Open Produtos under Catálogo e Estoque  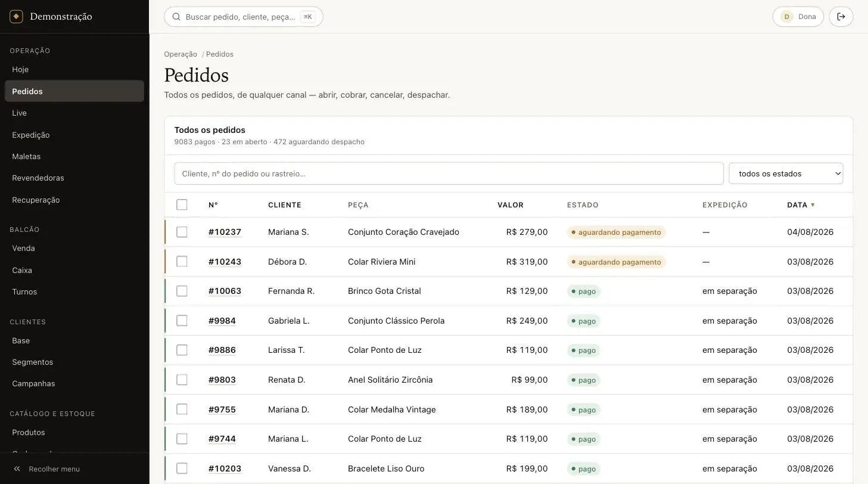(x=74, y=433)
